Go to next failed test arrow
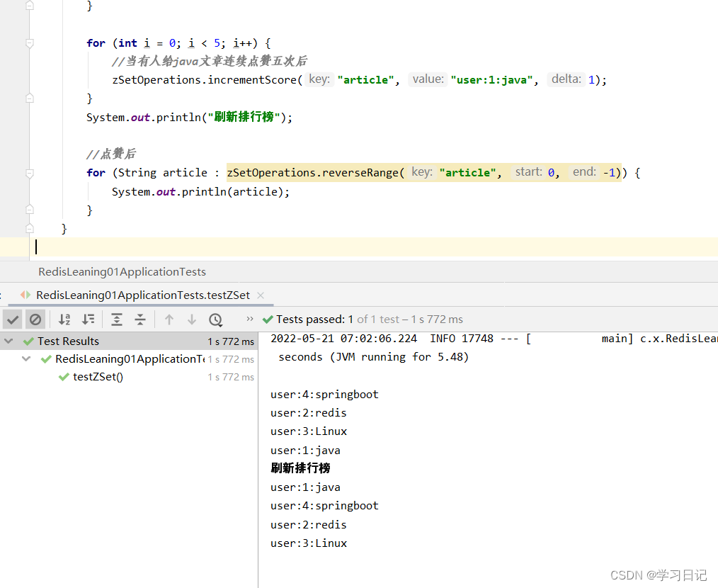The height and width of the screenshot is (588, 718). (x=192, y=320)
